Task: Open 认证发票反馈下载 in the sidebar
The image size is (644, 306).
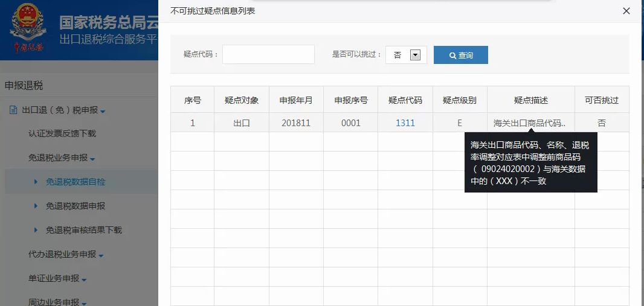Action: coord(62,134)
